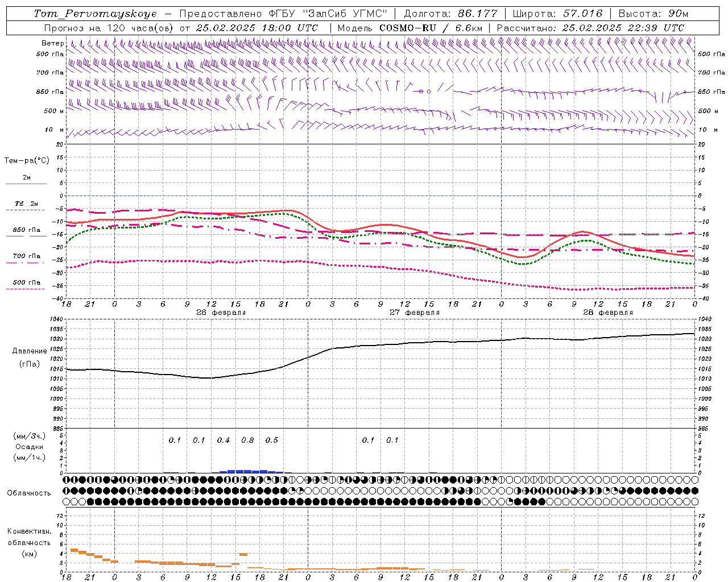Screen dimensions: 728x582
Task: Click the '28 февраля' date label
Action: (607, 313)
